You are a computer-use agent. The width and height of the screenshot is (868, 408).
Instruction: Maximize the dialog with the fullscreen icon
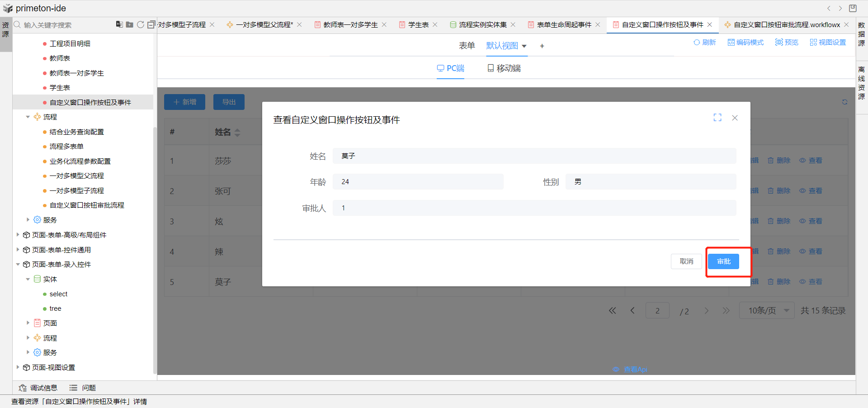click(717, 118)
